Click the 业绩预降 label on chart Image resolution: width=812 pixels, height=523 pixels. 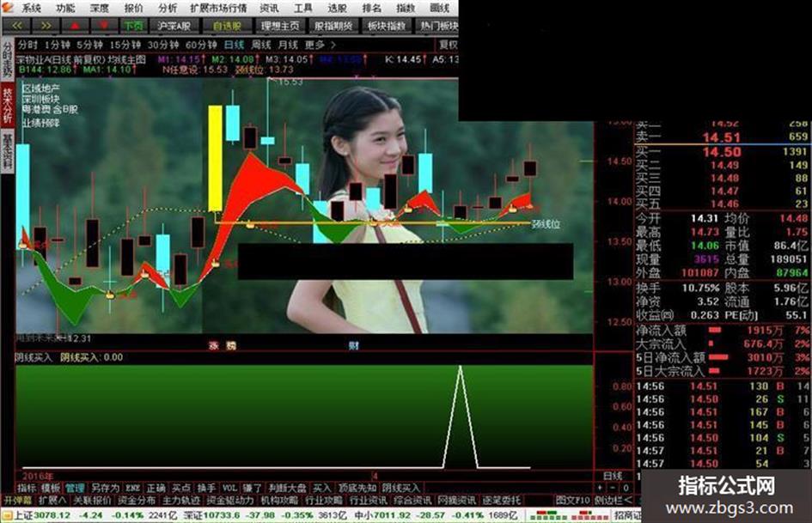[41, 124]
